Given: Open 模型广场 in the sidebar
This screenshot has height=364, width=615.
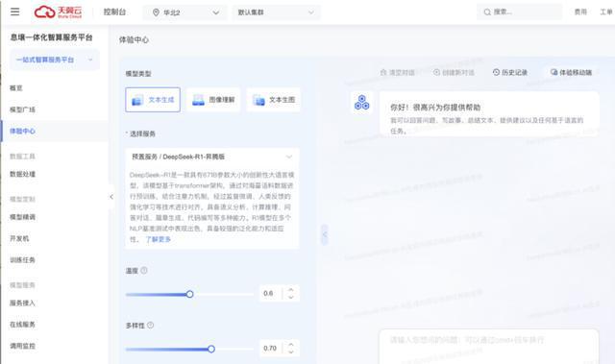Looking at the screenshot, I should pos(22,109).
